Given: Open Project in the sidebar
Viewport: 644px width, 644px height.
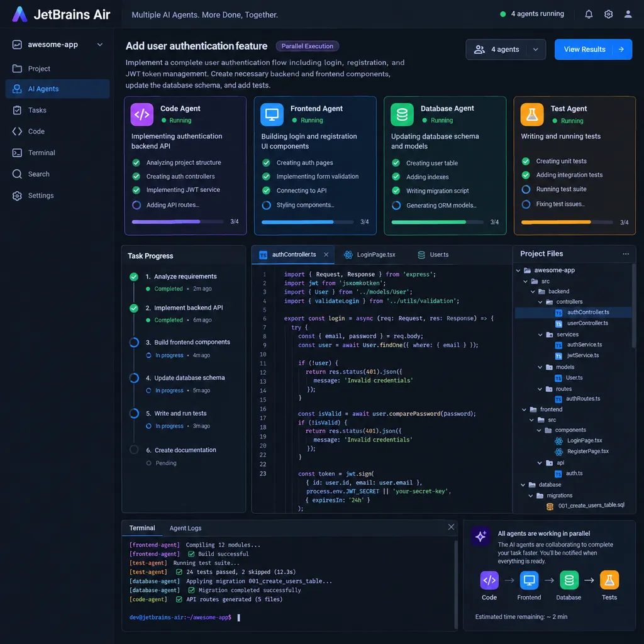Looking at the screenshot, I should click(x=57, y=69).
